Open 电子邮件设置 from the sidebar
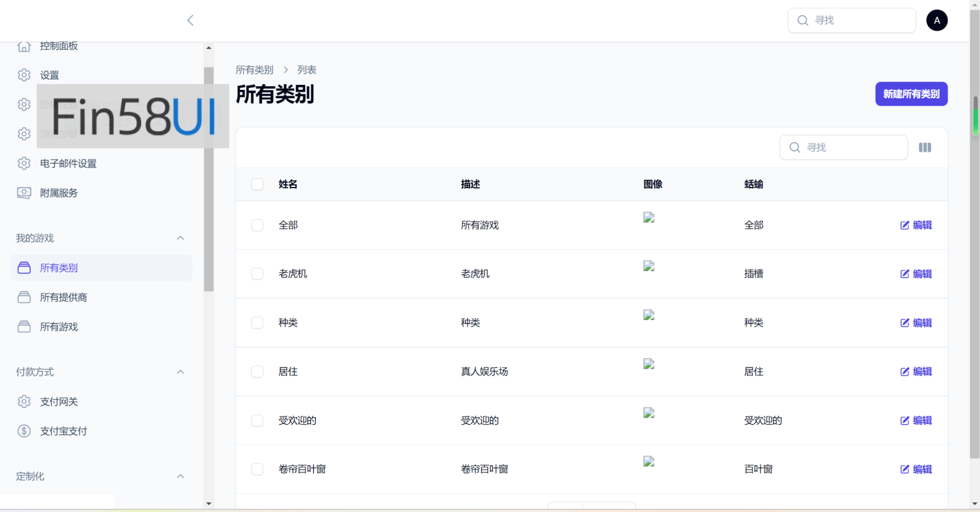Image resolution: width=980 pixels, height=512 pixels. coord(68,163)
